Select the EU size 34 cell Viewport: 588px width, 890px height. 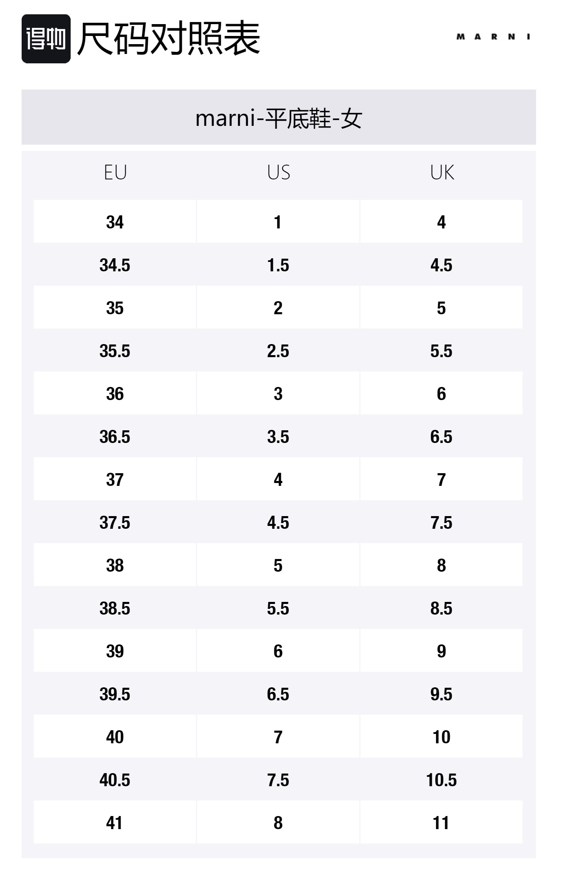click(x=115, y=222)
